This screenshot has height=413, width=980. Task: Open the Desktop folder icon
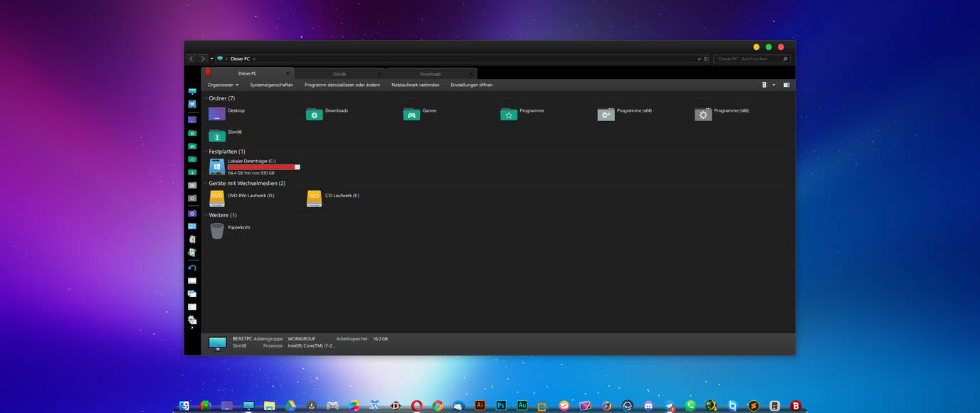point(217,114)
